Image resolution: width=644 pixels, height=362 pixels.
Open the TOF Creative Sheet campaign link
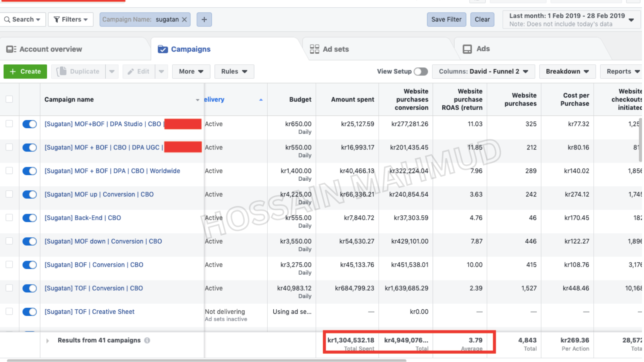coord(90,312)
